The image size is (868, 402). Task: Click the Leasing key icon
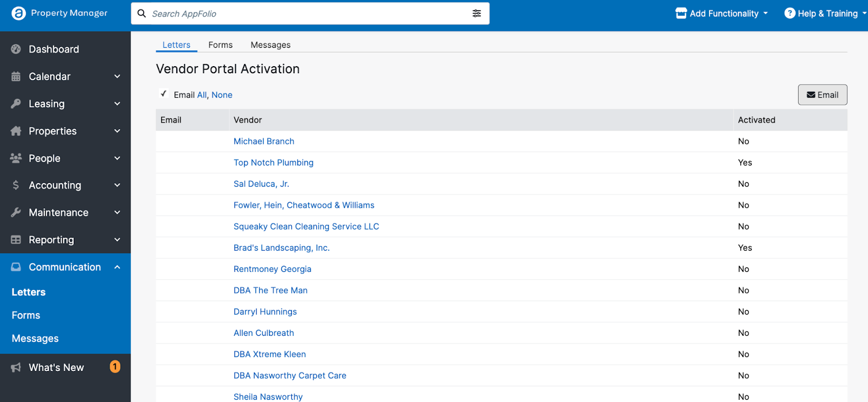tap(16, 104)
